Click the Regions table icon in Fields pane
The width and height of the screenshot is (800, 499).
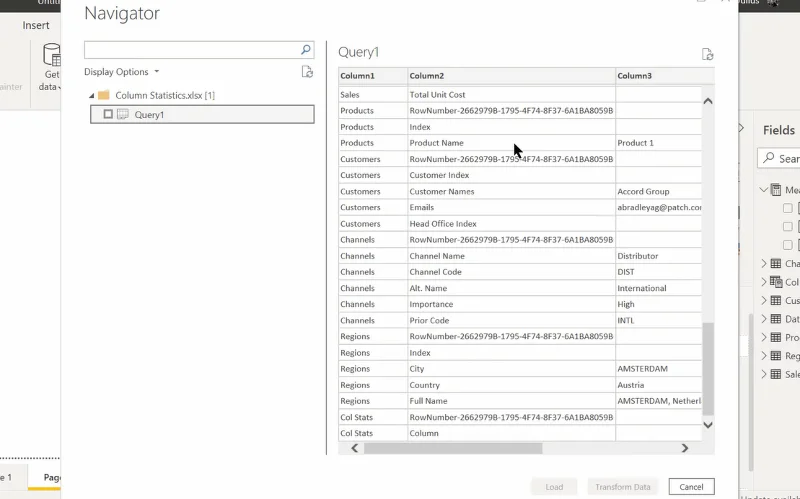776,356
